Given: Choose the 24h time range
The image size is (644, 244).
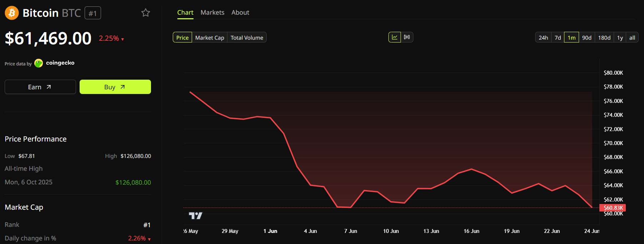Looking at the screenshot, I should 543,38.
